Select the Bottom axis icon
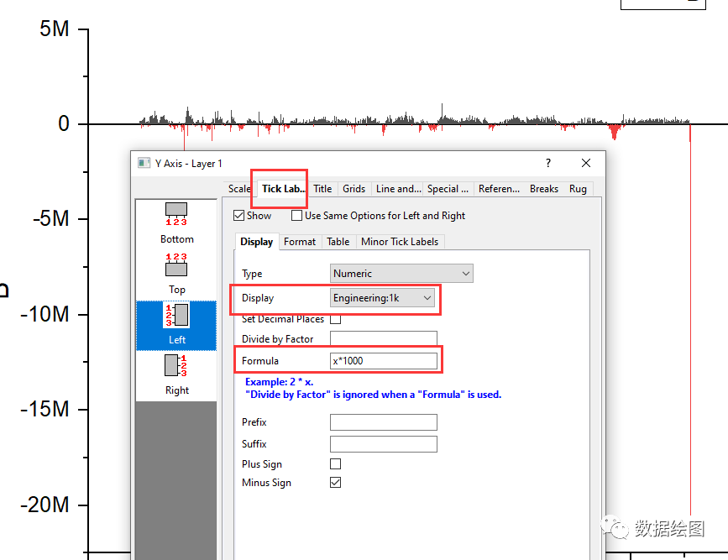The image size is (728, 560). (176, 214)
